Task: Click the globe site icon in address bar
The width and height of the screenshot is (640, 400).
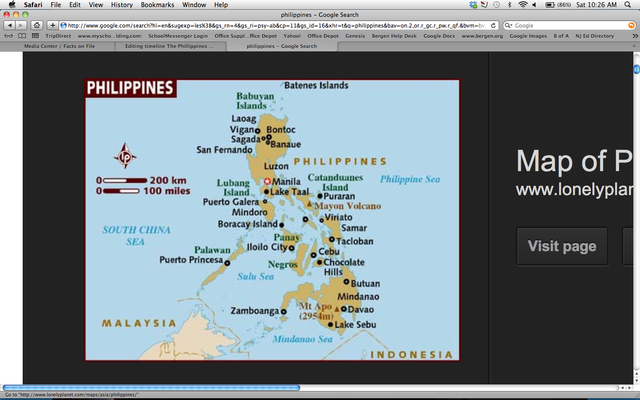Action: pos(63,25)
